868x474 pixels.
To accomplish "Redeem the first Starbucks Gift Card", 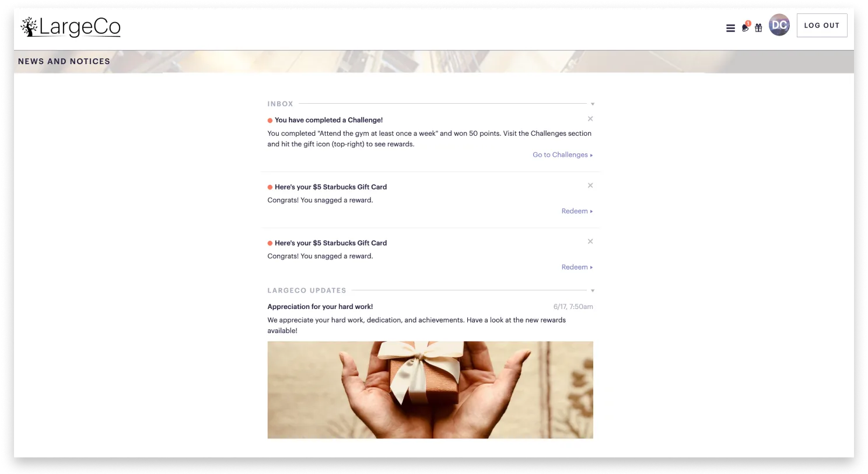I will click(x=577, y=211).
